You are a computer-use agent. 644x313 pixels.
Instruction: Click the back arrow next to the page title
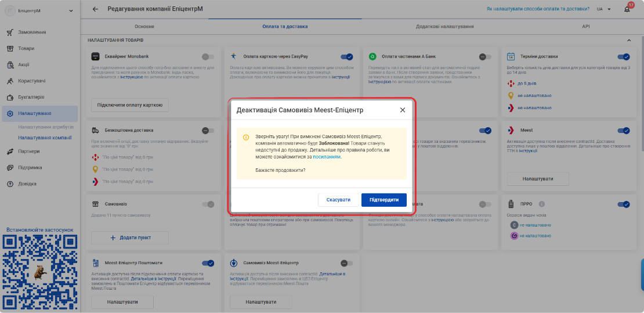tap(95, 9)
